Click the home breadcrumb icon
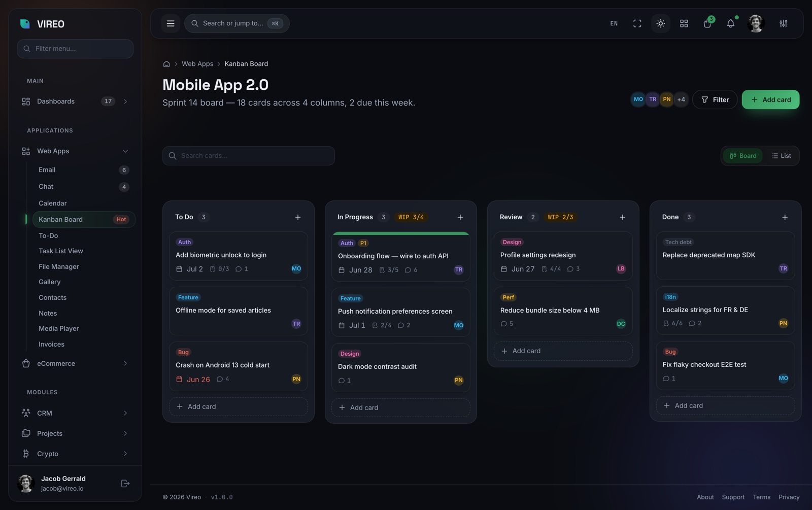Image resolution: width=812 pixels, height=510 pixels. click(x=166, y=64)
